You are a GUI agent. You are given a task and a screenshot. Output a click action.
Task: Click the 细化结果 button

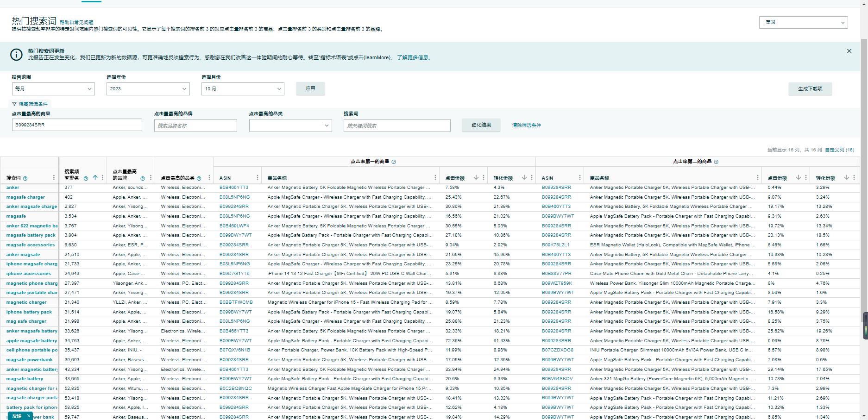click(481, 125)
